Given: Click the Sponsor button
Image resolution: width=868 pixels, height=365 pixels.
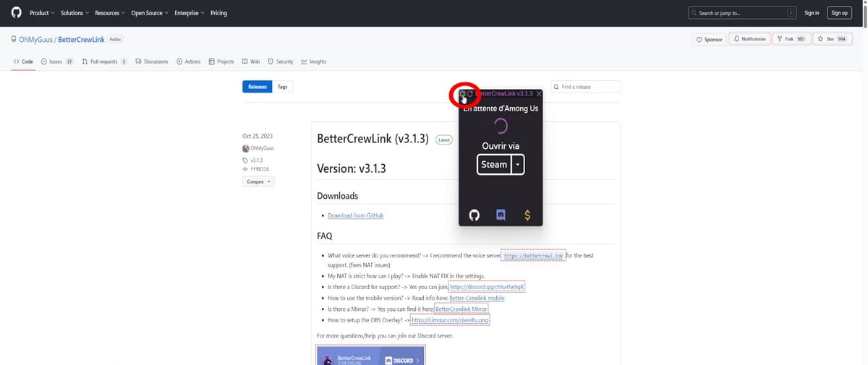Looking at the screenshot, I should click(x=709, y=39).
